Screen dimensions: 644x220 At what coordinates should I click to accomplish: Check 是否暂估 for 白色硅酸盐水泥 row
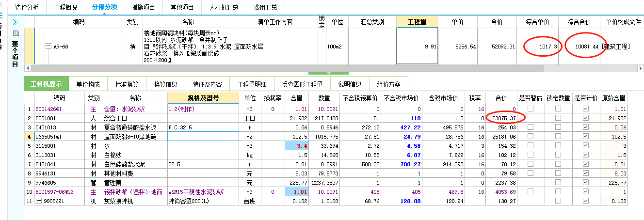point(530,164)
